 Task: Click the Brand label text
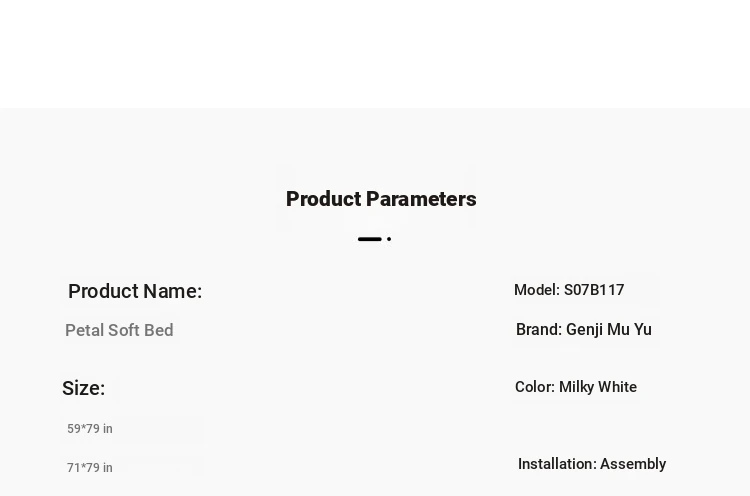[x=539, y=330]
